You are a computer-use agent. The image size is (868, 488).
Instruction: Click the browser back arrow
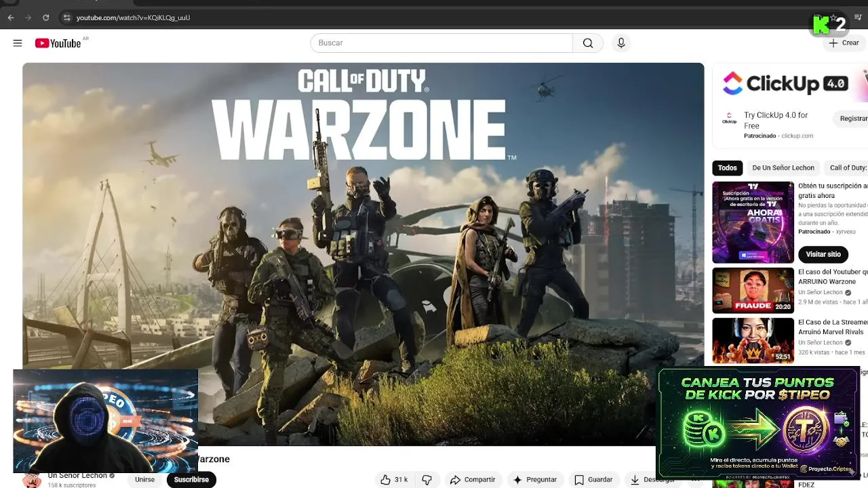pyautogui.click(x=11, y=18)
